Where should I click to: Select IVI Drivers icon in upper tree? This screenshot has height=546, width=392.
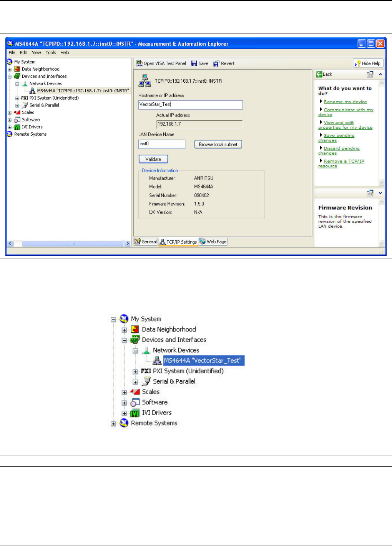coord(17,127)
